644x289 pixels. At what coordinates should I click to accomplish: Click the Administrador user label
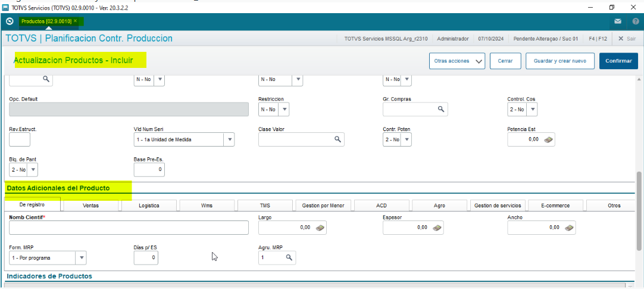click(452, 39)
